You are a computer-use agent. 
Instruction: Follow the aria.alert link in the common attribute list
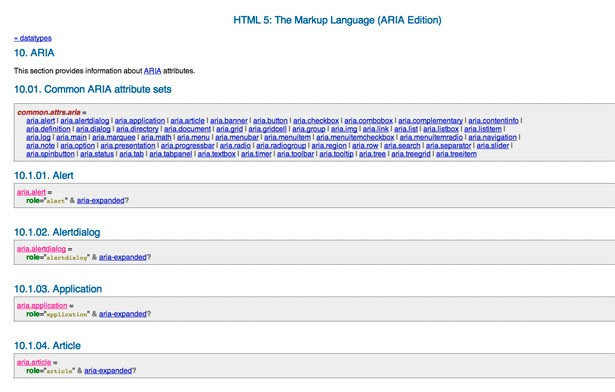tap(40, 120)
